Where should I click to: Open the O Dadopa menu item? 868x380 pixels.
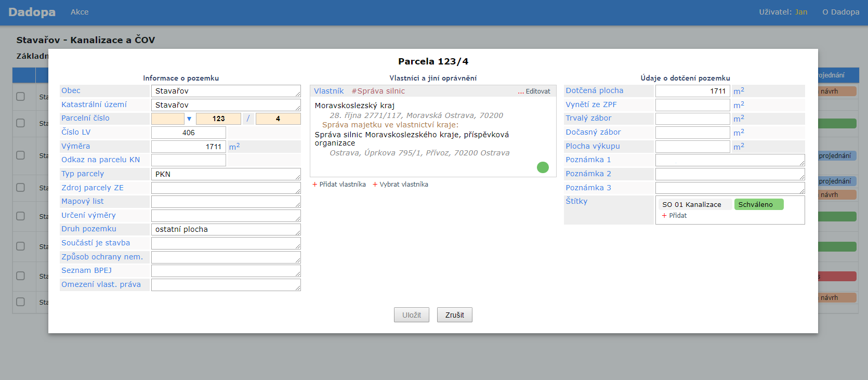tap(840, 12)
